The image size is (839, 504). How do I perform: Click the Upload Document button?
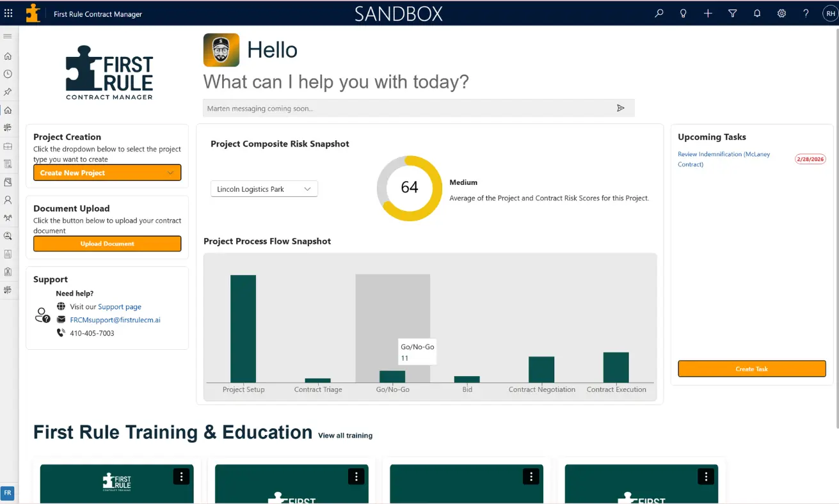[x=108, y=244]
